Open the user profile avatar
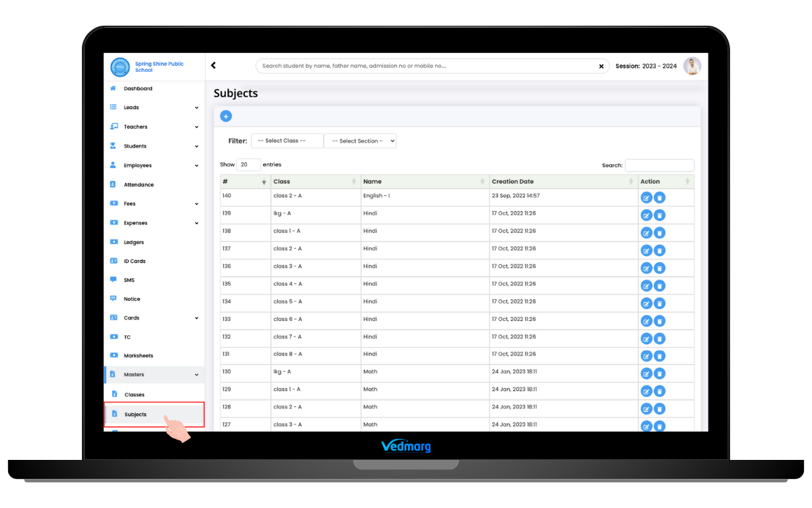812x508 pixels. point(692,66)
